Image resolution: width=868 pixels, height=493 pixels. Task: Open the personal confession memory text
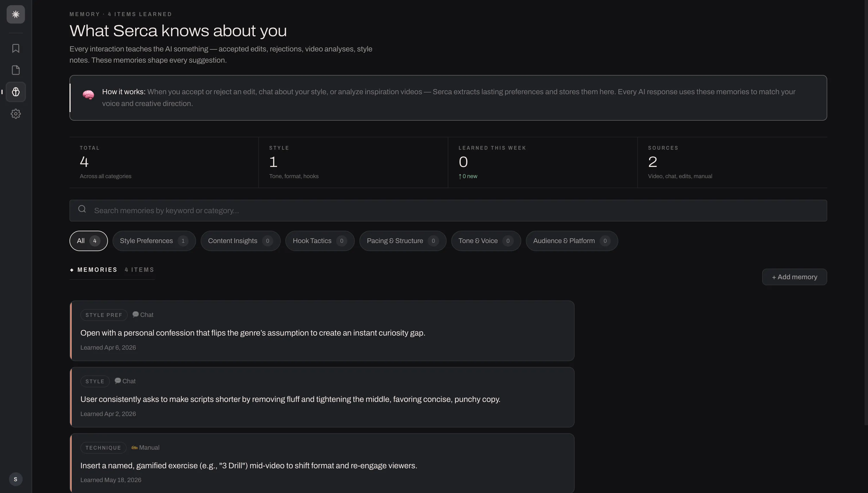click(253, 333)
